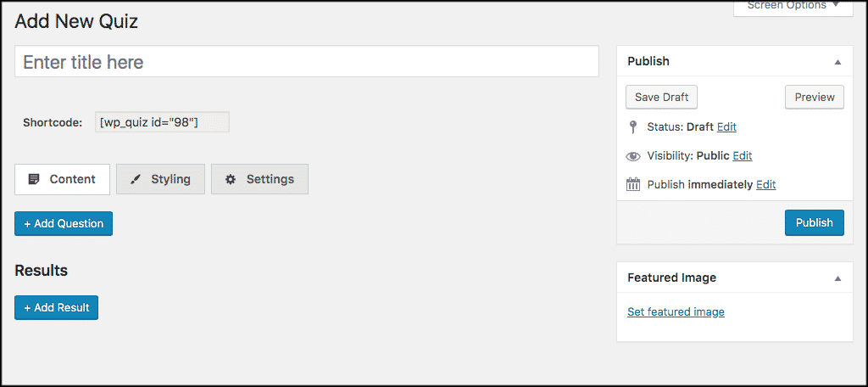The image size is (868, 387).
Task: Click the Styling paintbrush icon
Action: [x=135, y=180]
